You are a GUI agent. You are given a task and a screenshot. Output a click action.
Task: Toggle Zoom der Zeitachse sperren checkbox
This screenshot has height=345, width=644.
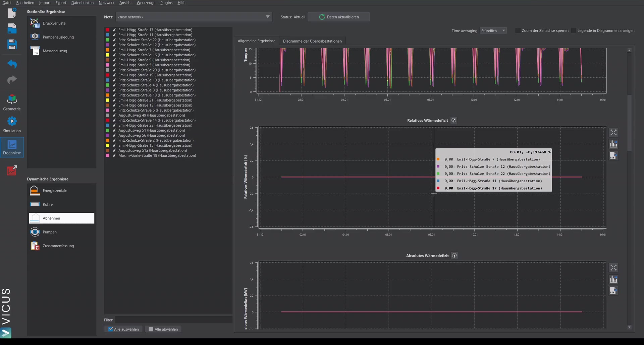tap(518, 30)
